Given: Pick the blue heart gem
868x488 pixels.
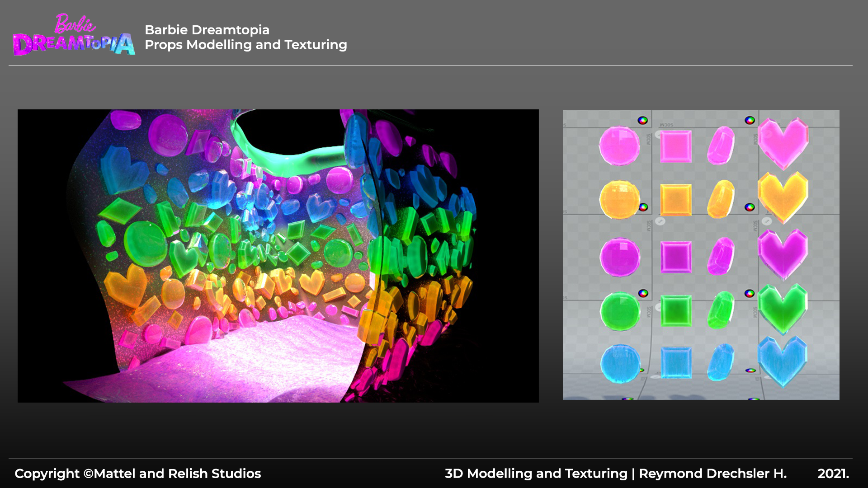Looking at the screenshot, I should click(783, 360).
